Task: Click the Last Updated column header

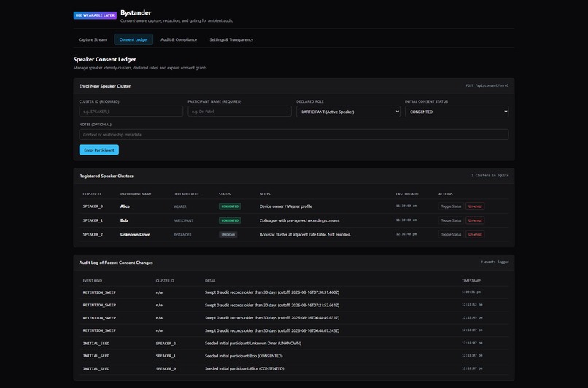Action: (x=408, y=194)
